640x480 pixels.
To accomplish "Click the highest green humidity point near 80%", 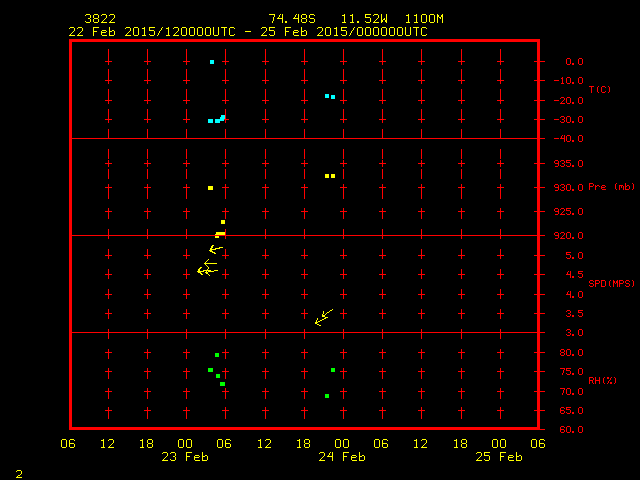I will [x=217, y=355].
